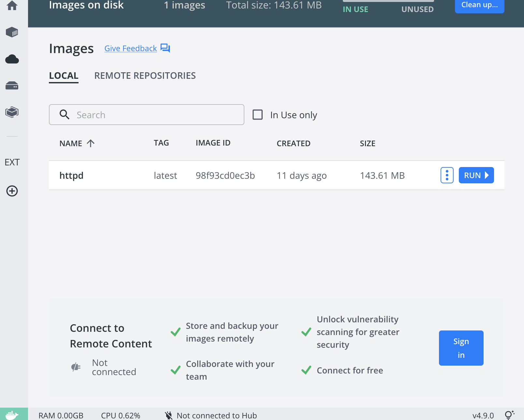Viewport: 524px width, 420px height.
Task: Open the three-dot menu for httpd
Action: pyautogui.click(x=447, y=175)
